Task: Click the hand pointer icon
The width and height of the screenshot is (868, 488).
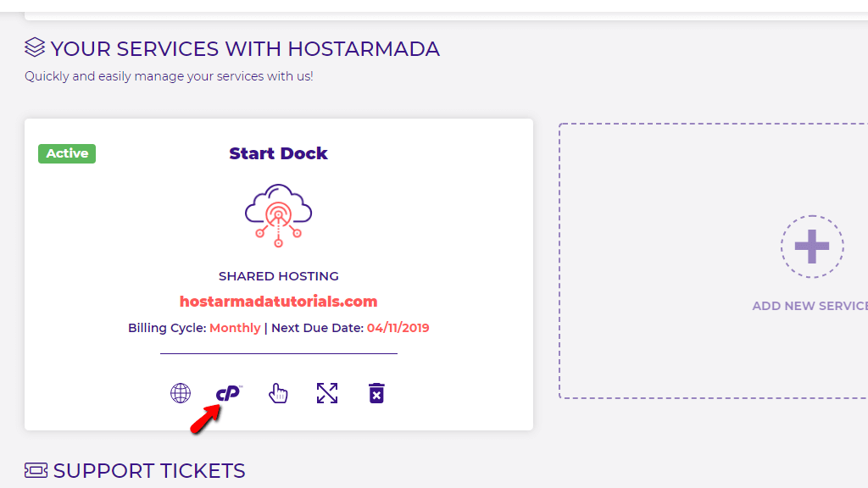Action: click(278, 393)
